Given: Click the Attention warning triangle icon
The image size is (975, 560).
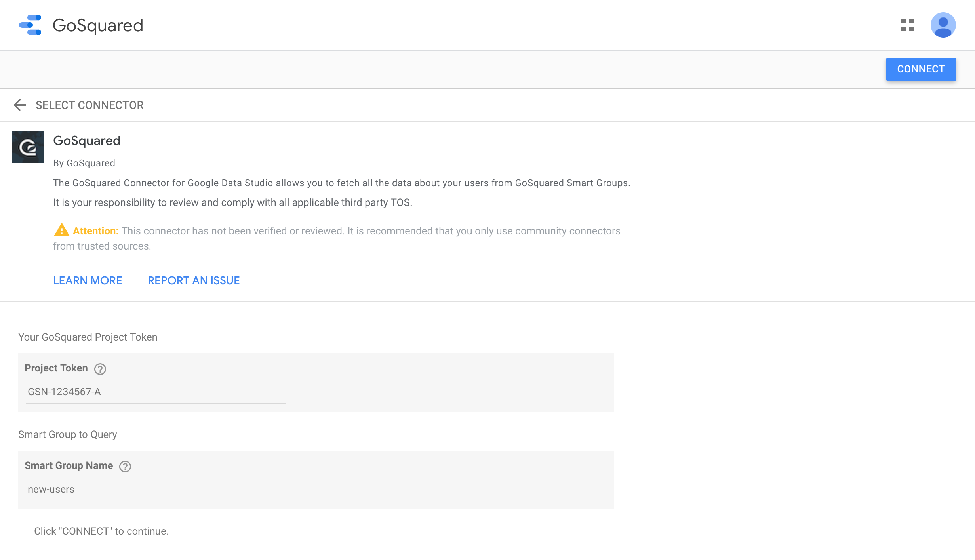Looking at the screenshot, I should point(61,230).
